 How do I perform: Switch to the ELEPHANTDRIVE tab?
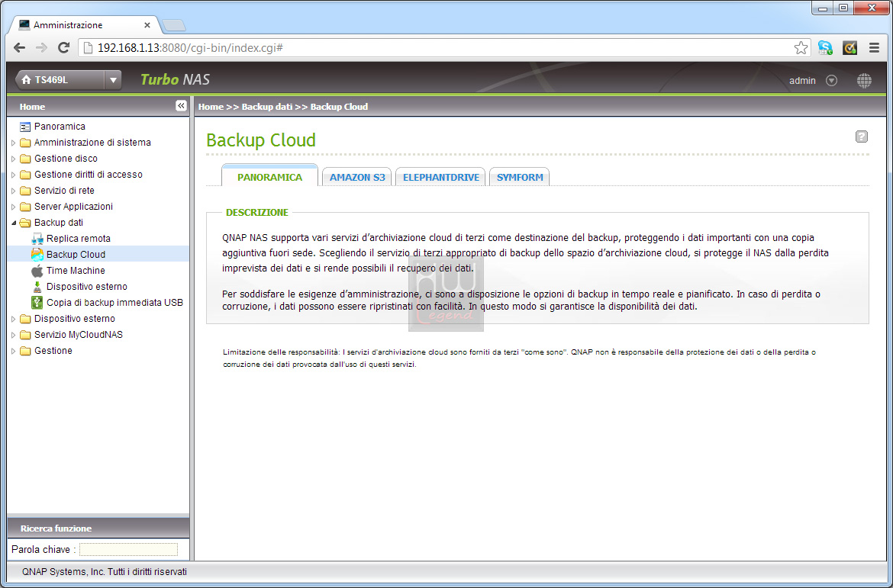441,177
